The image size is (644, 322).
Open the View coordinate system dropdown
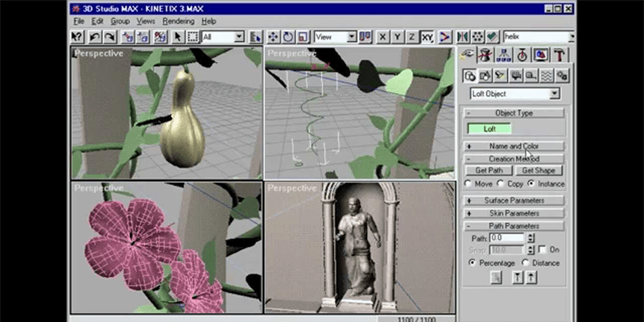pyautogui.click(x=336, y=37)
